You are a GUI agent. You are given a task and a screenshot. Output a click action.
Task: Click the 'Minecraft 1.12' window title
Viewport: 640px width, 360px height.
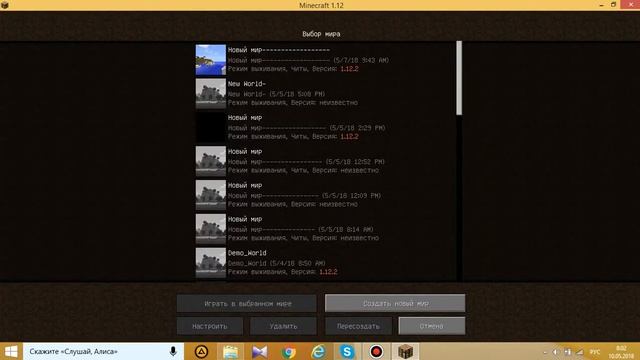[x=321, y=5]
